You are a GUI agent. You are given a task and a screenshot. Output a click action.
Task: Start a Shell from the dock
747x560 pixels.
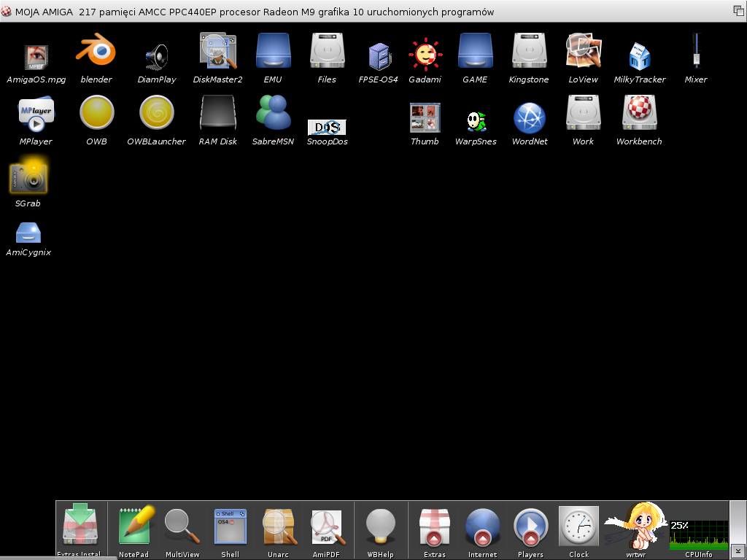(230, 526)
